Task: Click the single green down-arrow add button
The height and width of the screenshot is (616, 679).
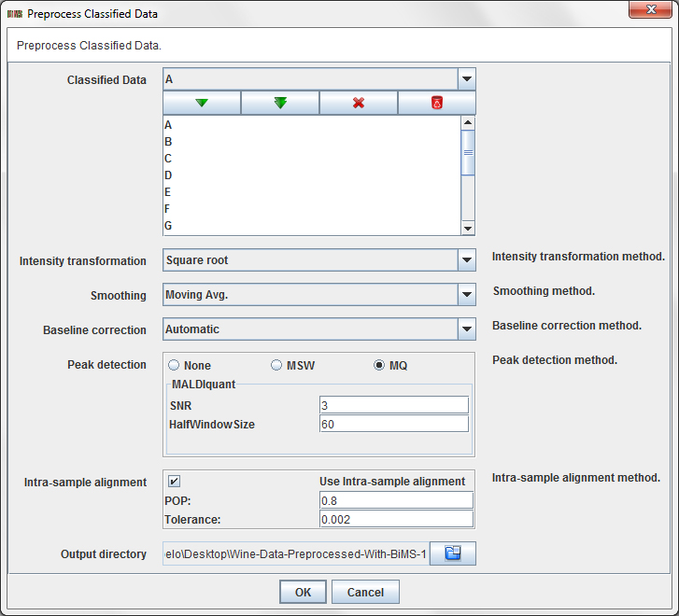Action: 202,103
